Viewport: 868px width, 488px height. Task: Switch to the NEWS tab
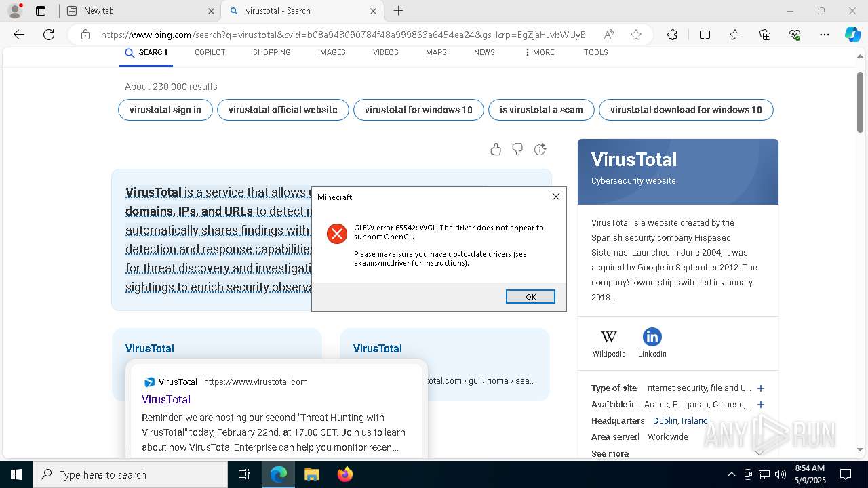484,52
